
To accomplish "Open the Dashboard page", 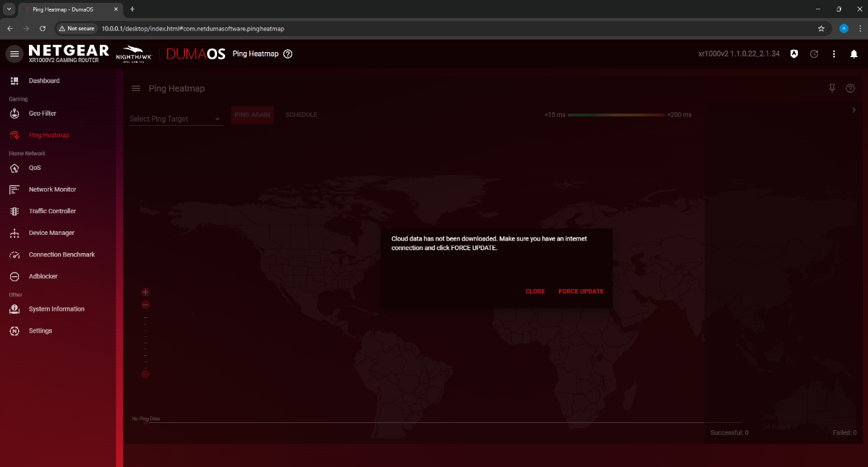I will pyautogui.click(x=44, y=81).
